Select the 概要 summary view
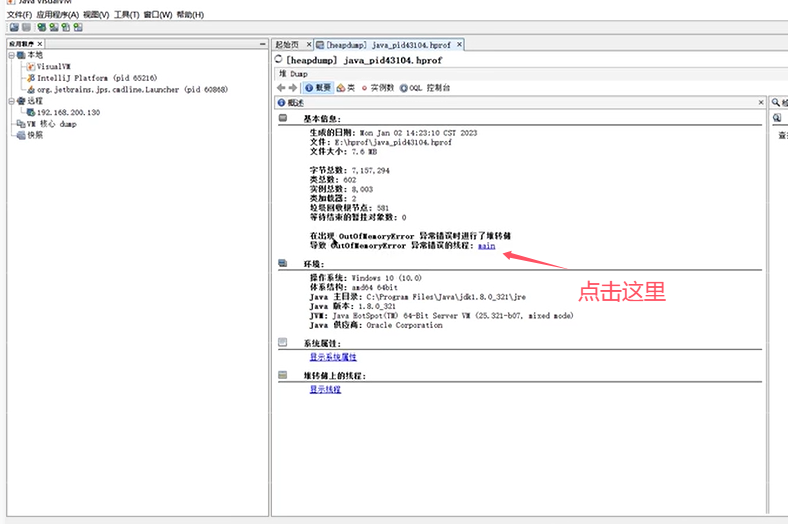788x524 pixels. coord(318,88)
